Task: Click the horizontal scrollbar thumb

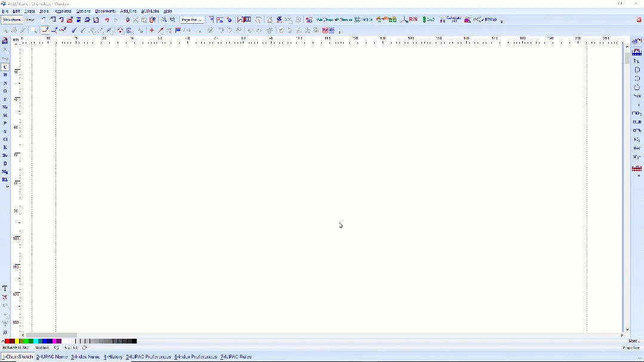Action: [51, 335]
